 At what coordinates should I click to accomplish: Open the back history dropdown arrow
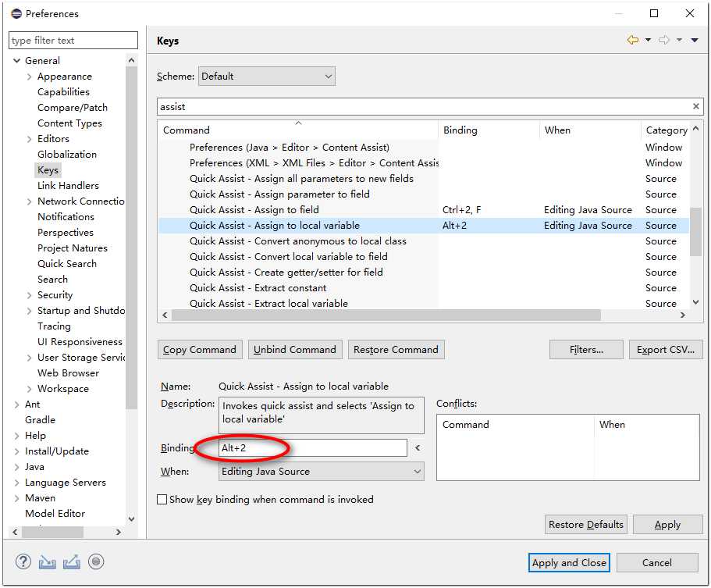click(648, 40)
